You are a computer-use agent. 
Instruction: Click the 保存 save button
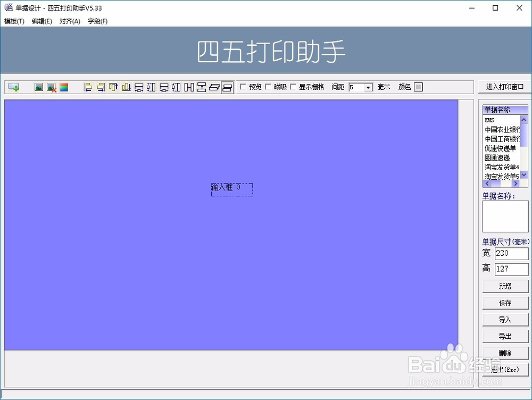coord(505,303)
